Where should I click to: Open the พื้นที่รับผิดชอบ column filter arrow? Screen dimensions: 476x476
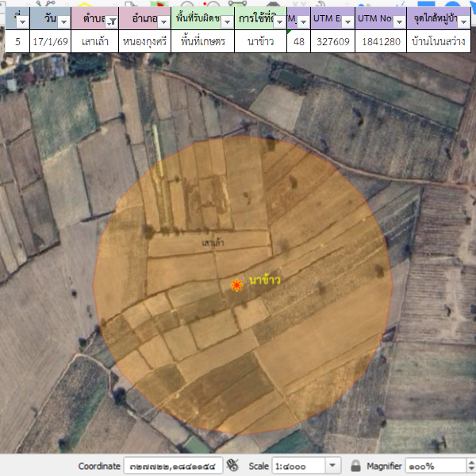(227, 21)
